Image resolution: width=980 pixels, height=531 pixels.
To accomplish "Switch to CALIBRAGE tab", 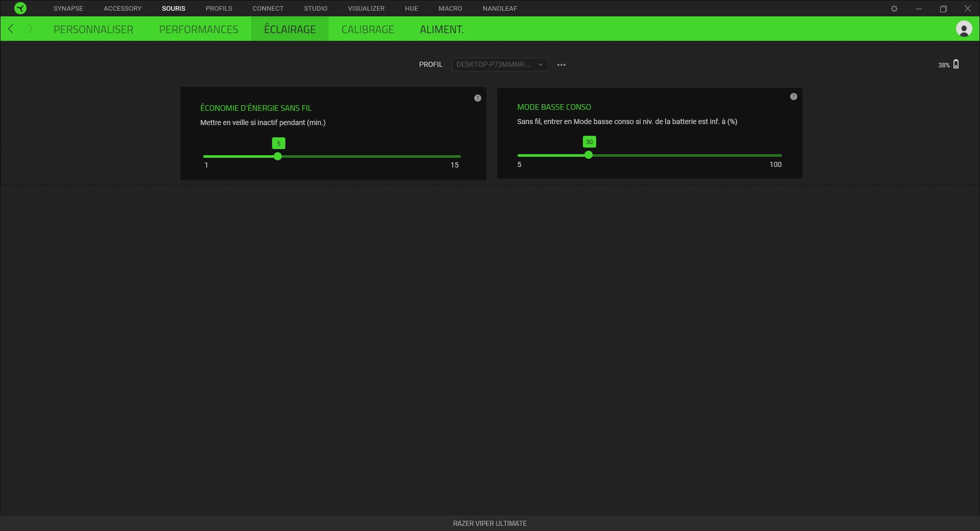I will pyautogui.click(x=367, y=29).
